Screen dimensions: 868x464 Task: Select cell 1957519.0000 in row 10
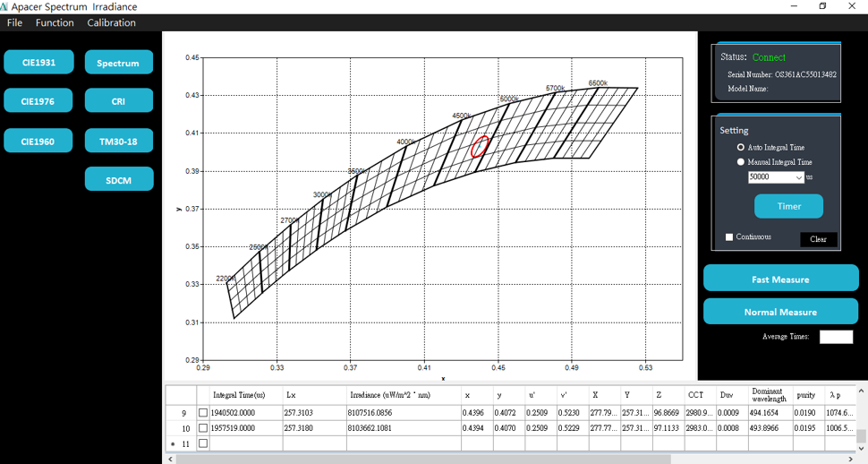tap(246, 428)
